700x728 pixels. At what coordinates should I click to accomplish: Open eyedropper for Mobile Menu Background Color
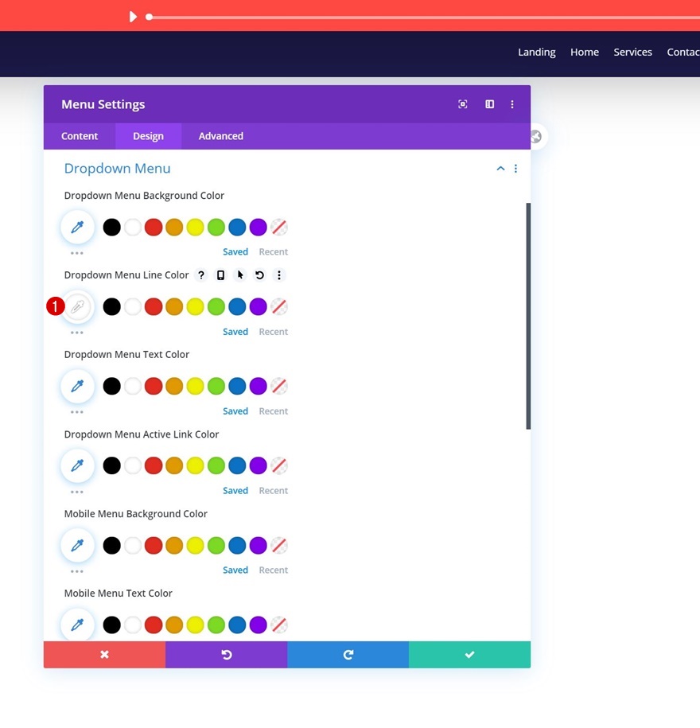[x=77, y=545]
